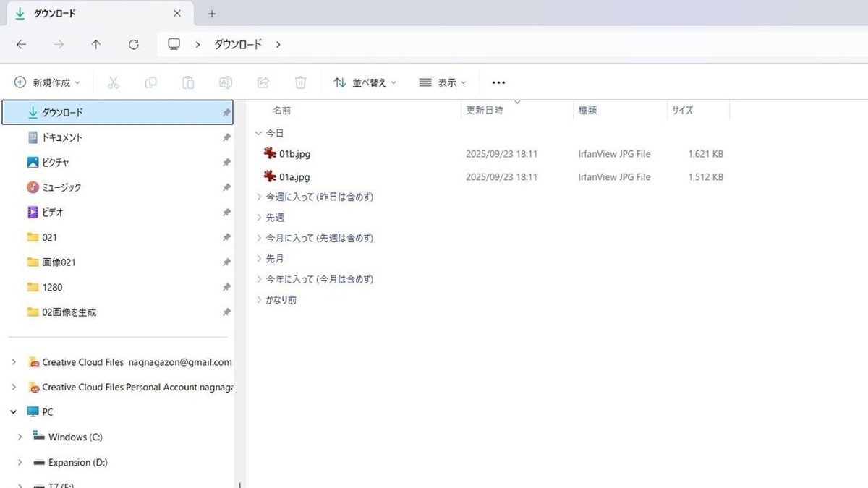Unpin ビデオ from quick access
Viewport: 868px width, 488px height.
[226, 212]
